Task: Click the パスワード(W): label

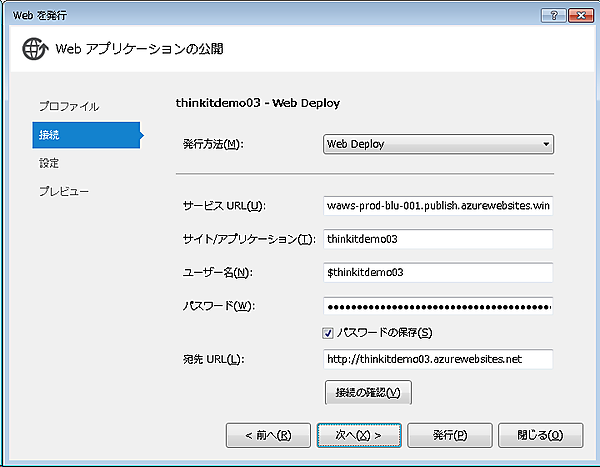Action: [x=218, y=306]
